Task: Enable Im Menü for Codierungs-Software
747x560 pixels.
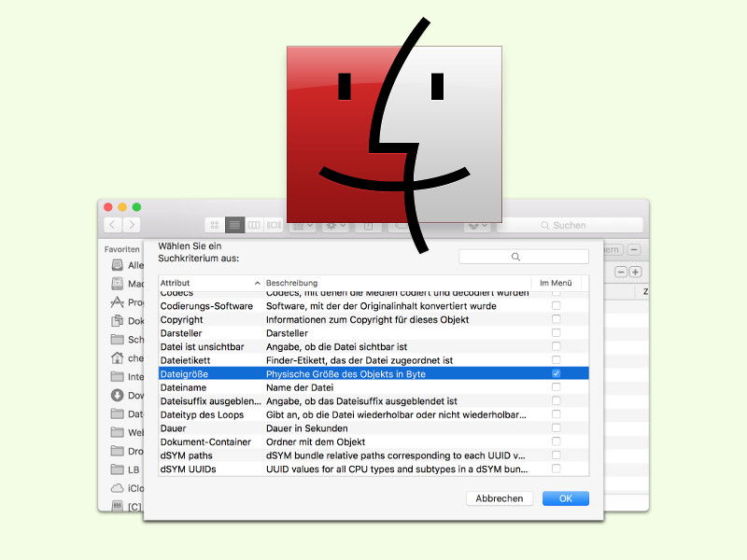Action: (x=556, y=306)
